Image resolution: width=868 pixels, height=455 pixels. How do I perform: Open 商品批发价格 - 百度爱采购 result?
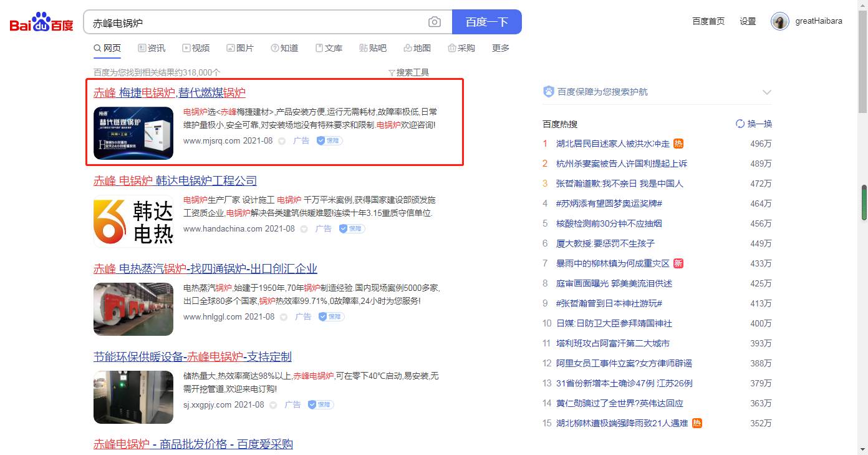point(193,444)
